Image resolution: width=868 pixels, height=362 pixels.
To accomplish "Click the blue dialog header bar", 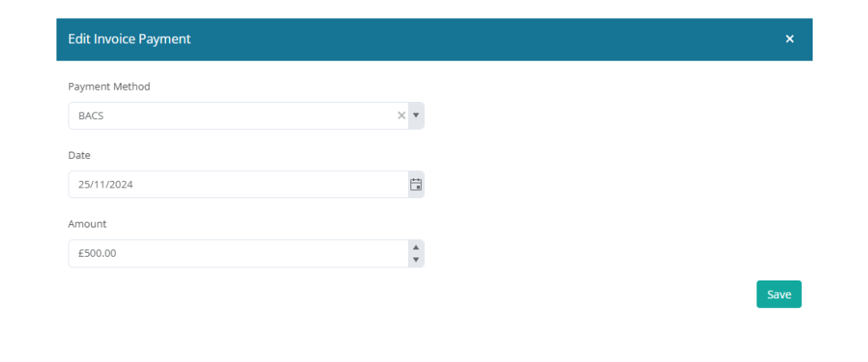I will tap(434, 39).
